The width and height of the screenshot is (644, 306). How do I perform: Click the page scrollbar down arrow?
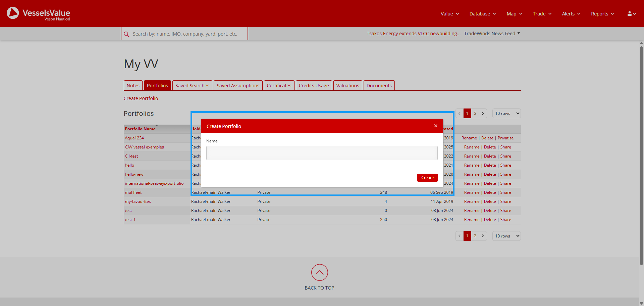coord(641,303)
